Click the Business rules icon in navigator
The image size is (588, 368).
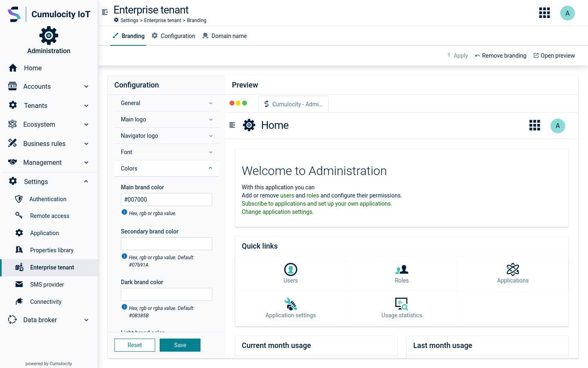click(13, 143)
